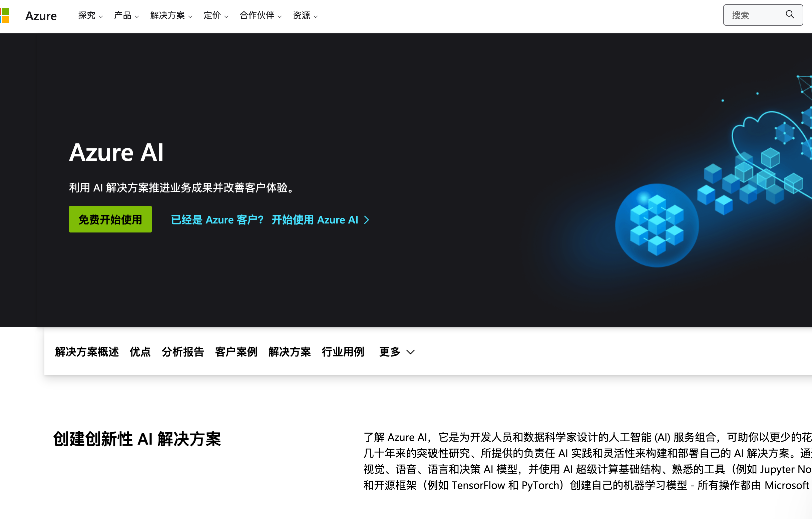The width and height of the screenshot is (812, 519).
Task: Expand the 定价 menu
Action: point(216,16)
